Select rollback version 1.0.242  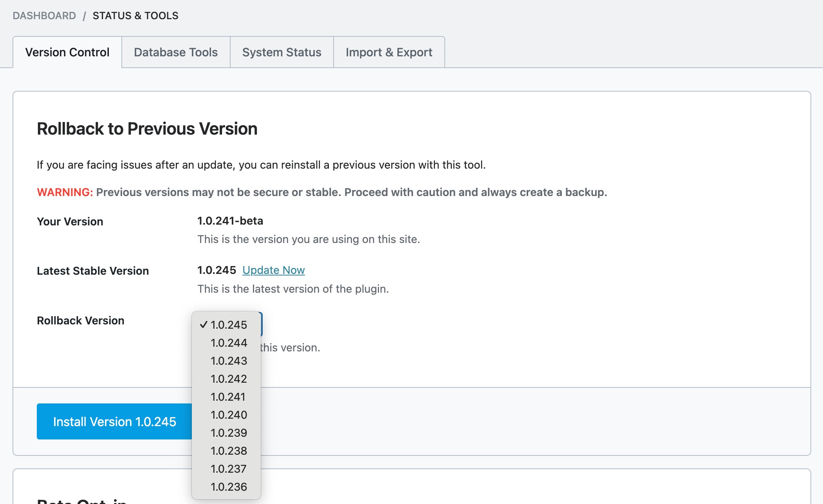coord(229,379)
